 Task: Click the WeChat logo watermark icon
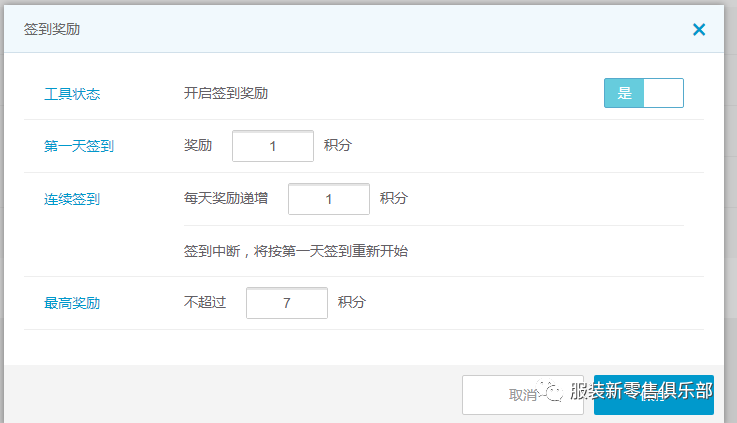550,390
